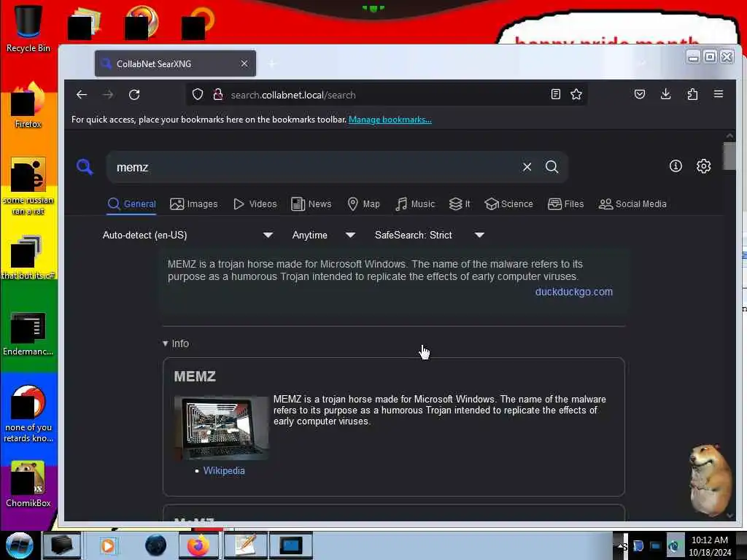Image resolution: width=747 pixels, height=560 pixels.
Task: Click the Manage bookmarks... link
Action: pyautogui.click(x=390, y=120)
